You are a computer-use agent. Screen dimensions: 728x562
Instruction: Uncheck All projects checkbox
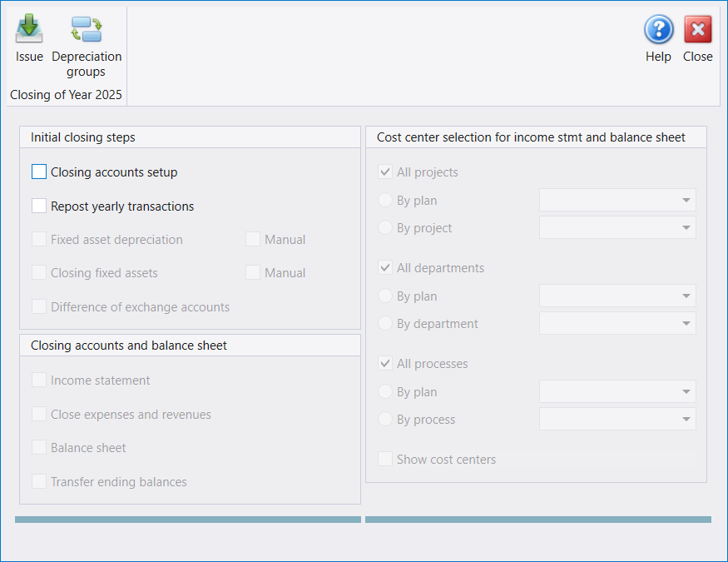click(385, 172)
